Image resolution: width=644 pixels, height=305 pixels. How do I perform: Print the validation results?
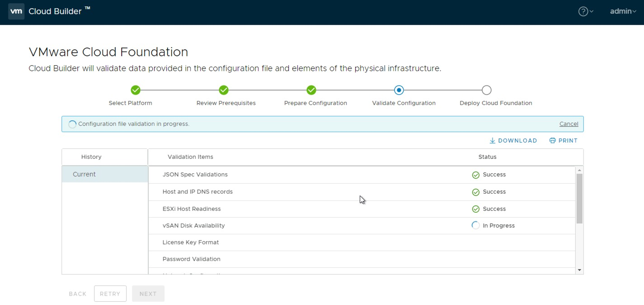pyautogui.click(x=564, y=141)
